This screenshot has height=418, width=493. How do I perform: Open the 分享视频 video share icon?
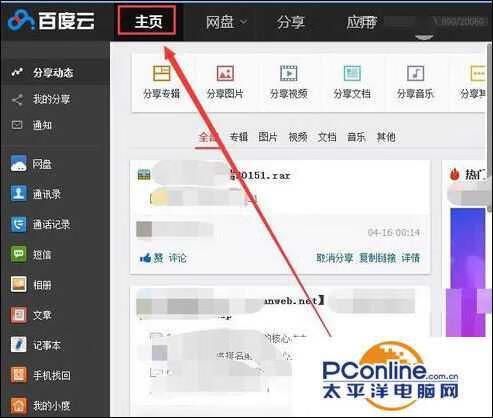pos(288,73)
